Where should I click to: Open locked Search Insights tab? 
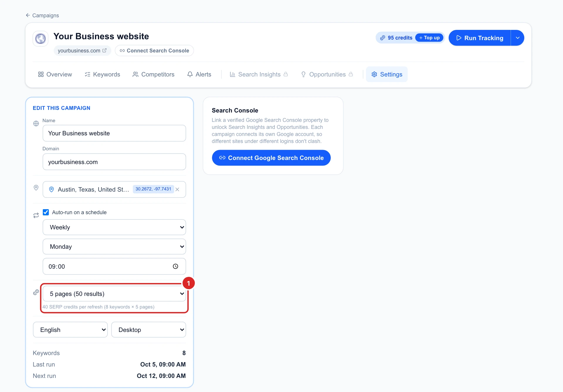pyautogui.click(x=259, y=74)
